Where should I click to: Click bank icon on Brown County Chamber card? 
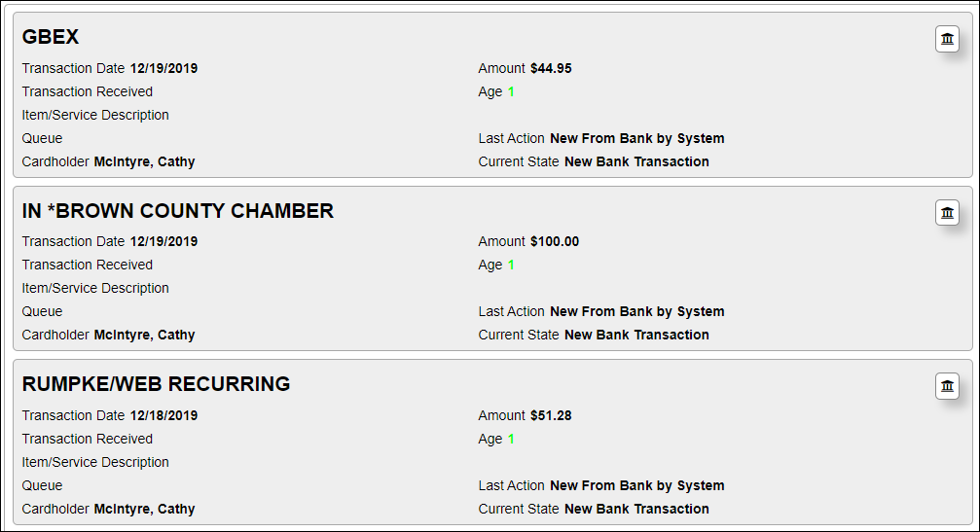click(x=947, y=212)
